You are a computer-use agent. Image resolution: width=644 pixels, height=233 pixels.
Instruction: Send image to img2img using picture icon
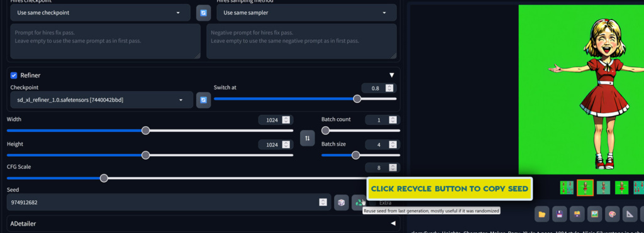tap(595, 214)
